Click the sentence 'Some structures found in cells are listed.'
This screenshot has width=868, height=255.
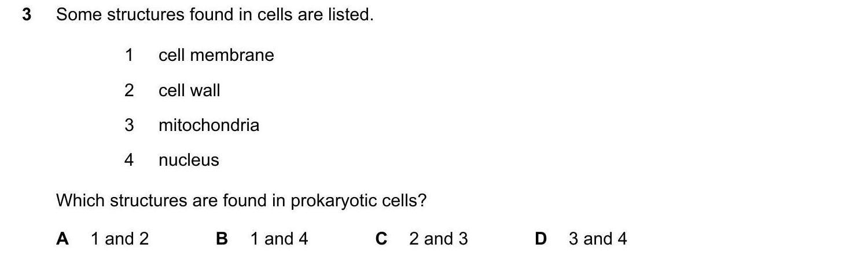click(x=215, y=15)
